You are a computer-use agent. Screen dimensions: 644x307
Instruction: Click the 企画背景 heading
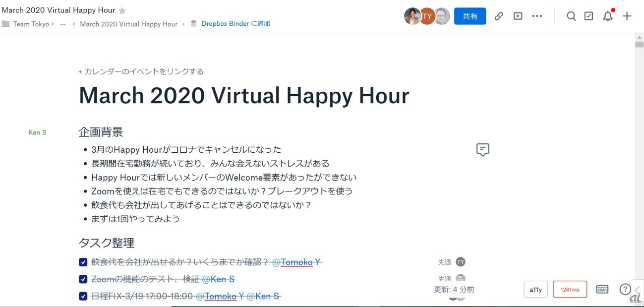101,132
